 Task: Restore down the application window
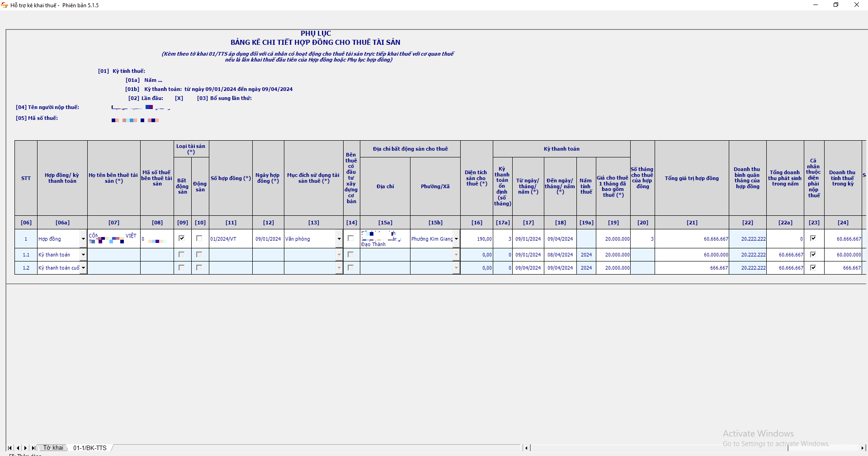tap(836, 5)
